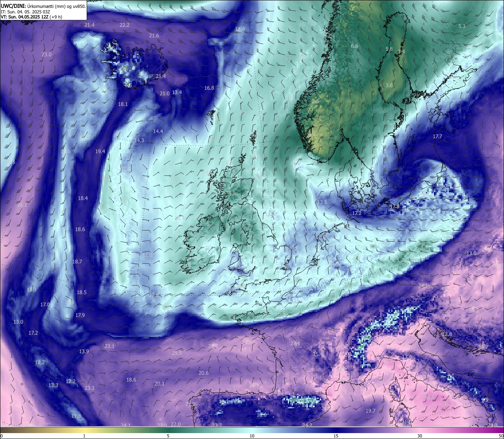Click the 22.0 value near bottom edge
504x439 pixels.
(176, 424)
